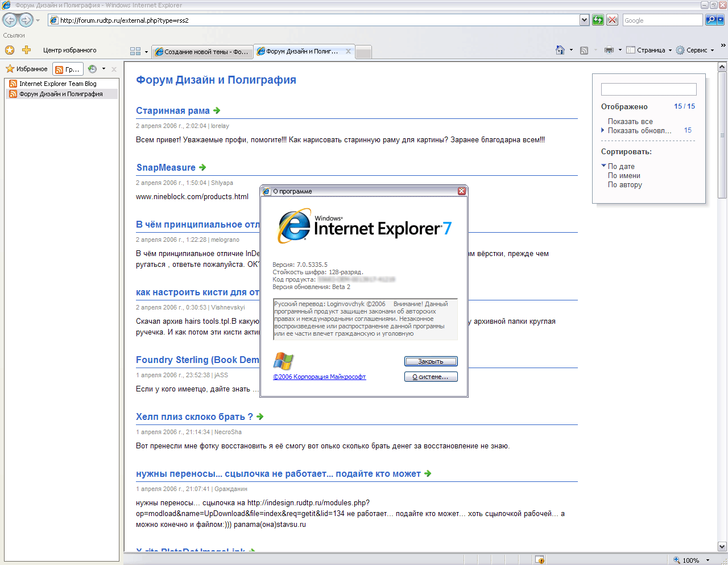
Task: Expand the address bar history dropdown
Action: [x=585, y=20]
